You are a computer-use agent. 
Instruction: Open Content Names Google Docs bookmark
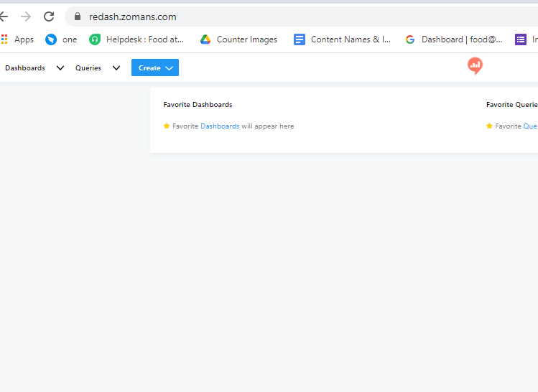(x=342, y=39)
